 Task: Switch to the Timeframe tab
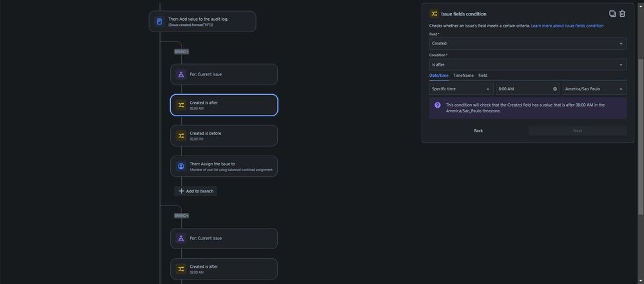pos(463,76)
